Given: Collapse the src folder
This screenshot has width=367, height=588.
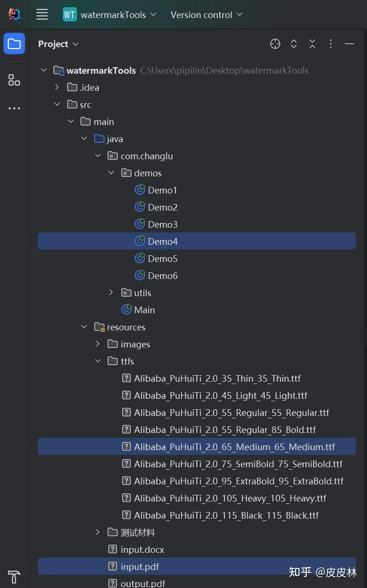Looking at the screenshot, I should pyautogui.click(x=57, y=104).
